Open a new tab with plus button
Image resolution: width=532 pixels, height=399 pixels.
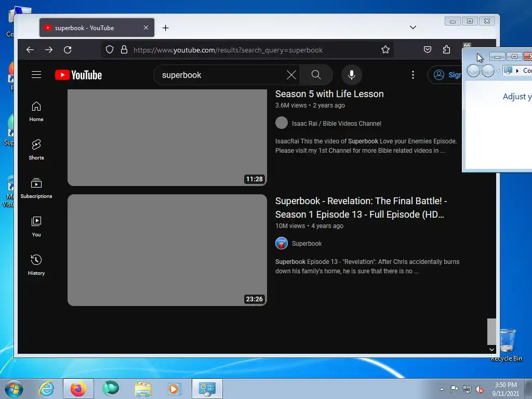(x=165, y=28)
